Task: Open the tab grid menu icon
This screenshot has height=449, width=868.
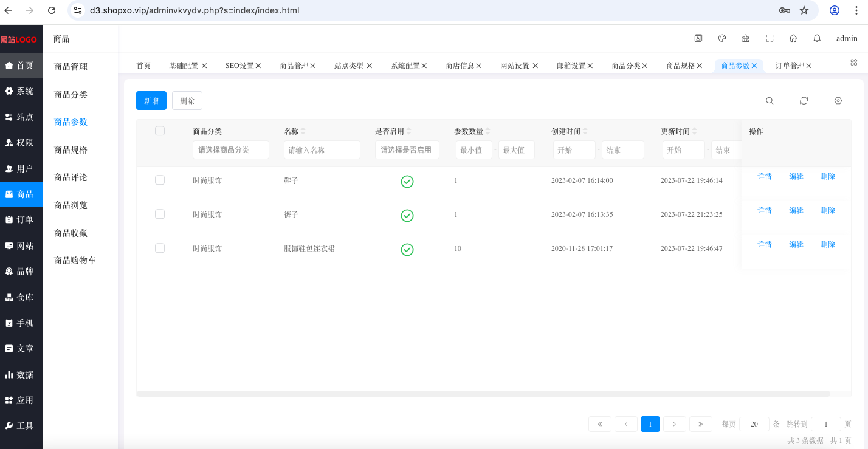Action: [x=853, y=63]
